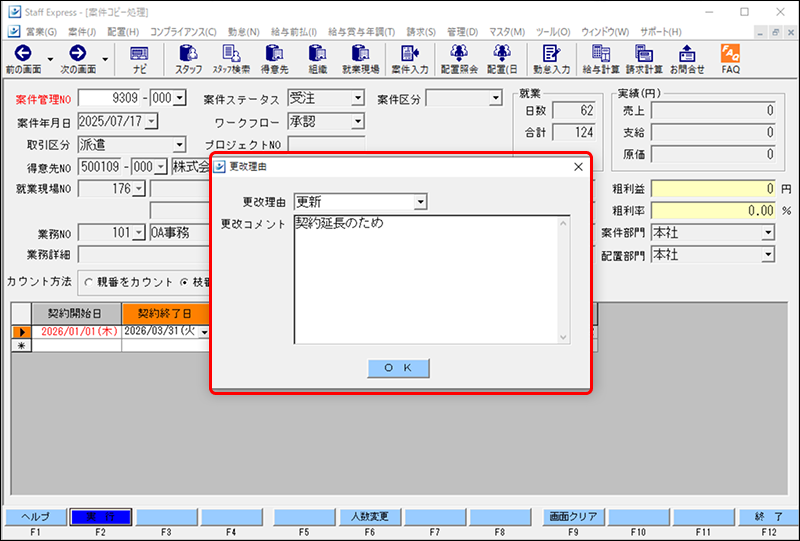Open the 契約終了日 cell date dropdown
Viewport: 800px width, 541px height.
click(x=204, y=332)
